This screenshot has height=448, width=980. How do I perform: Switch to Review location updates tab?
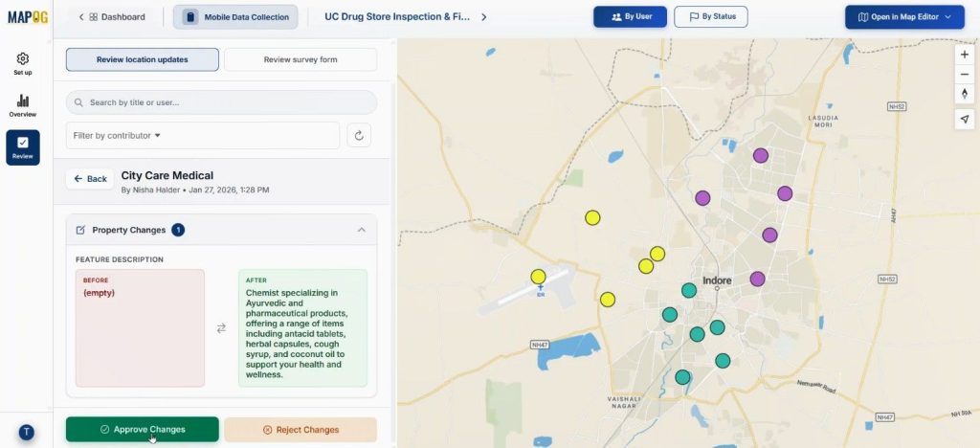[x=143, y=60]
